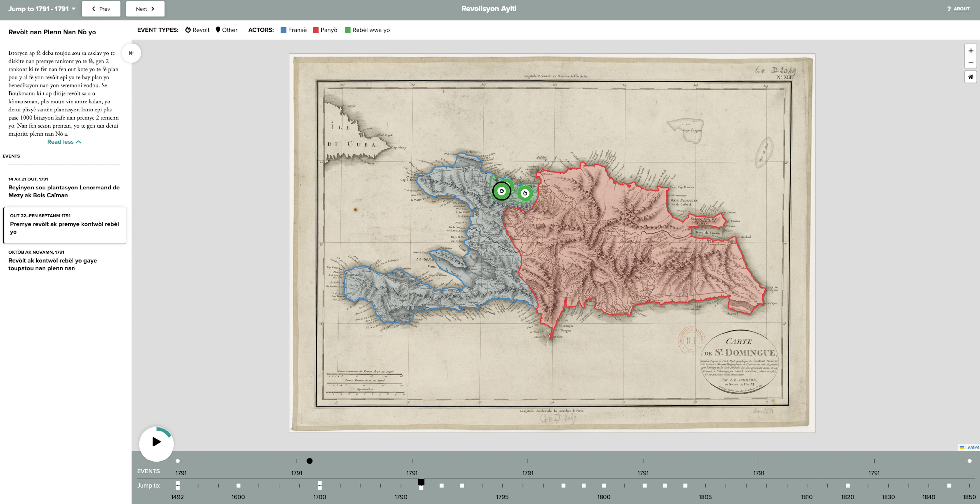The height and width of the screenshot is (504, 980).
Task: Click the Revolt flame legend icon
Action: pyautogui.click(x=188, y=30)
